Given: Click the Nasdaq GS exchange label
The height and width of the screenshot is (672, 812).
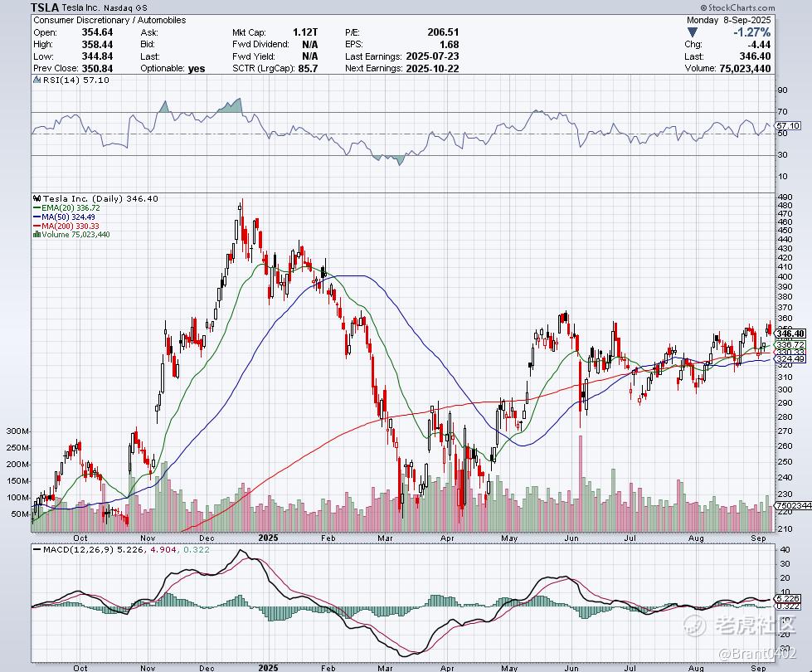Looking at the screenshot, I should 124,7.
